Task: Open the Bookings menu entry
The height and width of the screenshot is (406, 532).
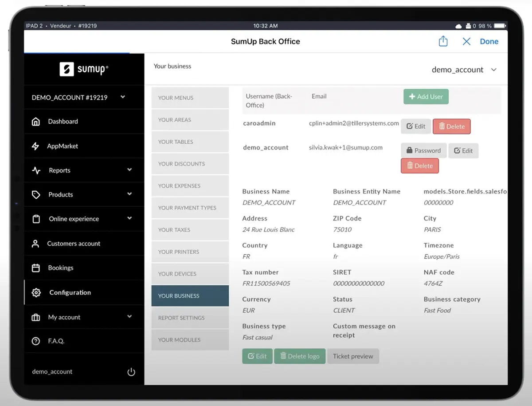Action: [84, 268]
